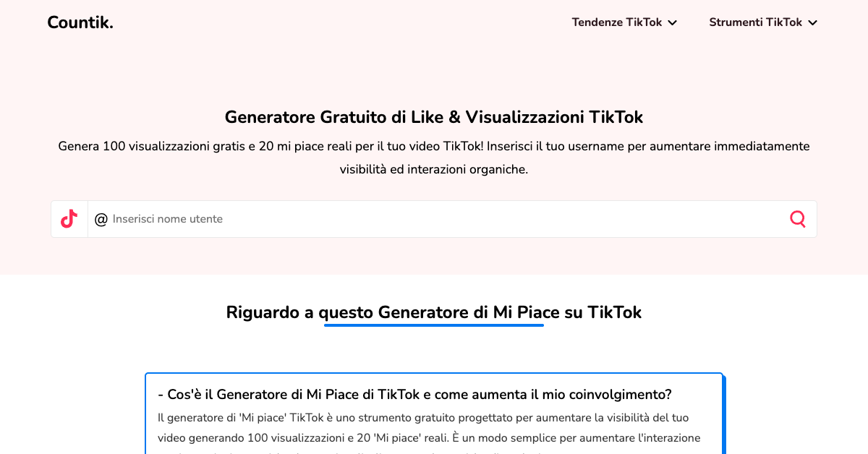Open the Strumenti TikTok menu
This screenshot has height=454, width=868.
point(763,22)
